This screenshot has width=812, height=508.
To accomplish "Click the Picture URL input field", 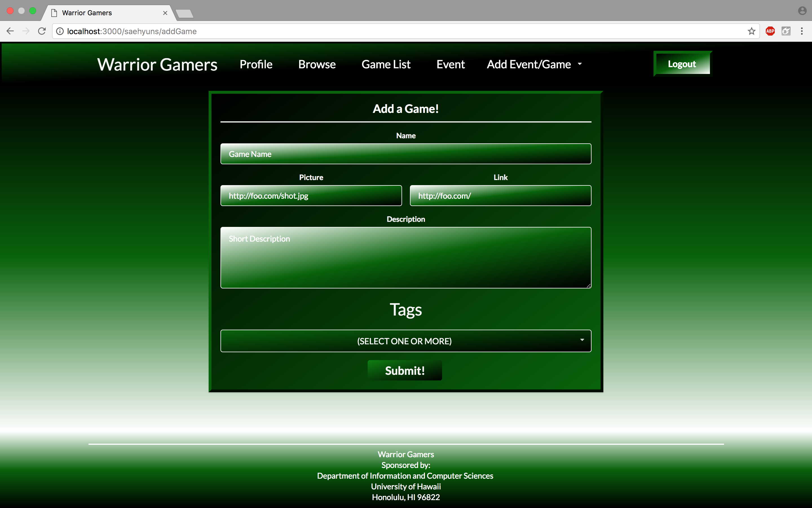I will pyautogui.click(x=311, y=196).
